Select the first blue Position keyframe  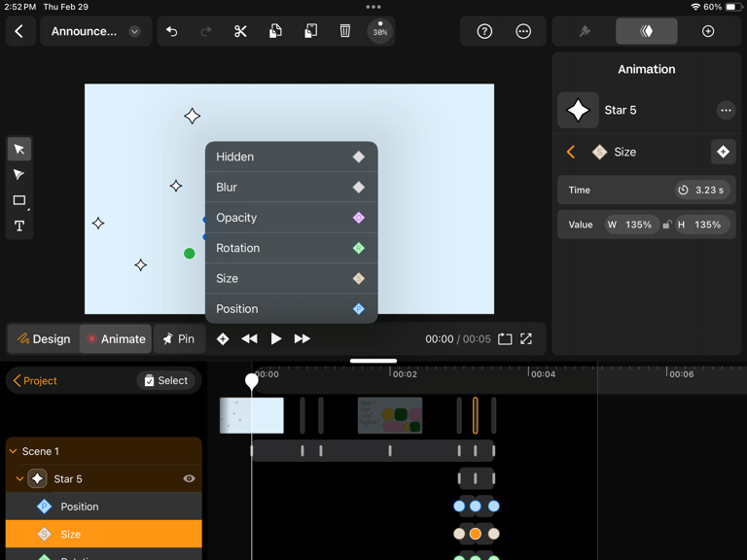[459, 507]
